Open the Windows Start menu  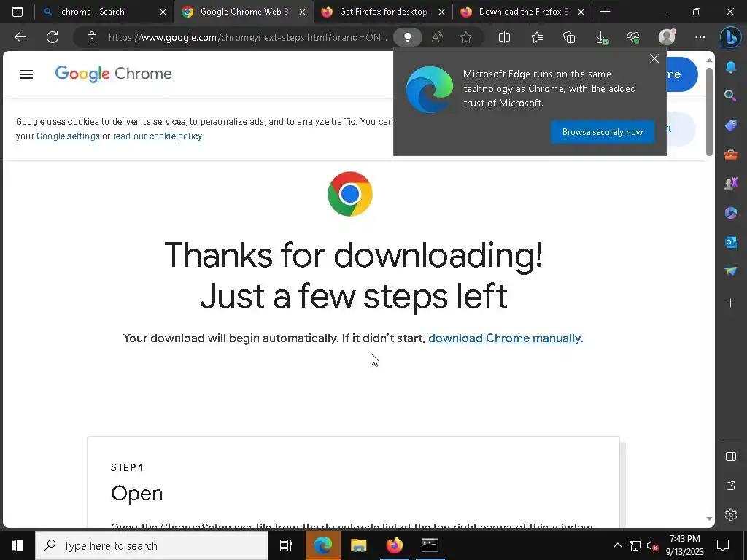click(x=18, y=545)
